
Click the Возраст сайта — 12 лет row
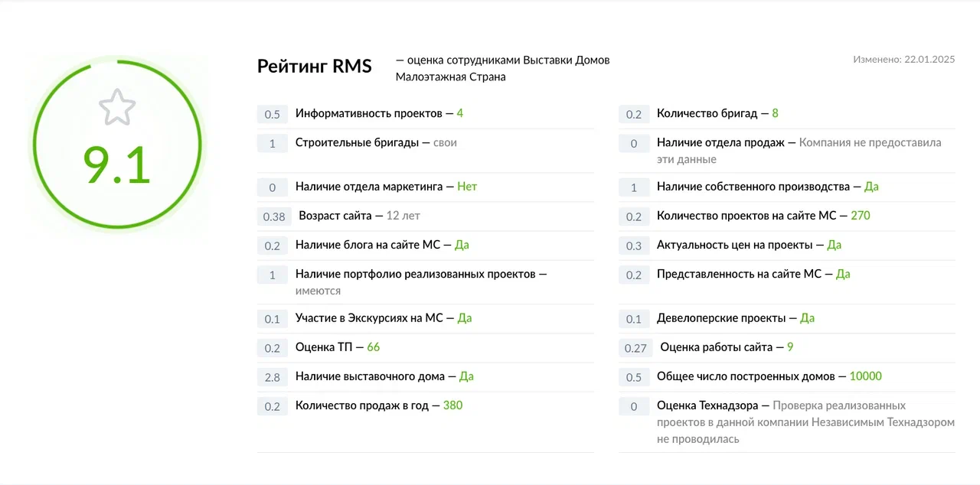coord(426,216)
